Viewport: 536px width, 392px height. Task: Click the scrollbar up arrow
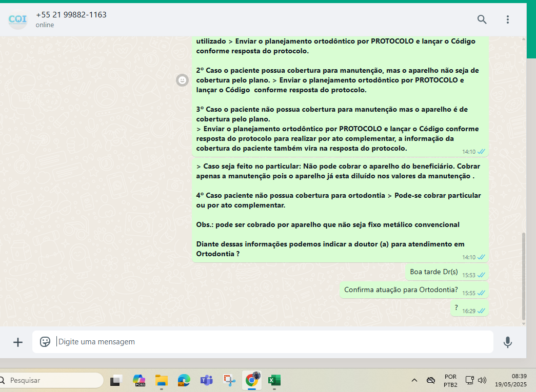523,39
